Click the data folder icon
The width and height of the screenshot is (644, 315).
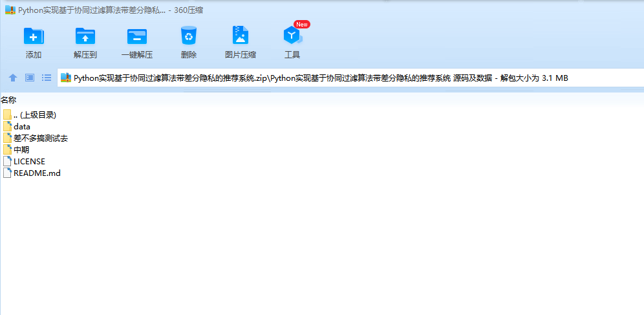click(x=7, y=127)
